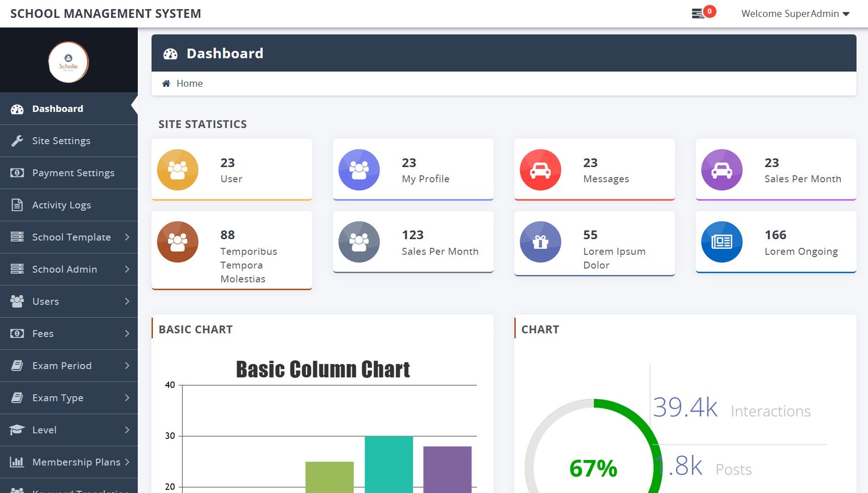Click the Home breadcrumb link

click(x=189, y=84)
